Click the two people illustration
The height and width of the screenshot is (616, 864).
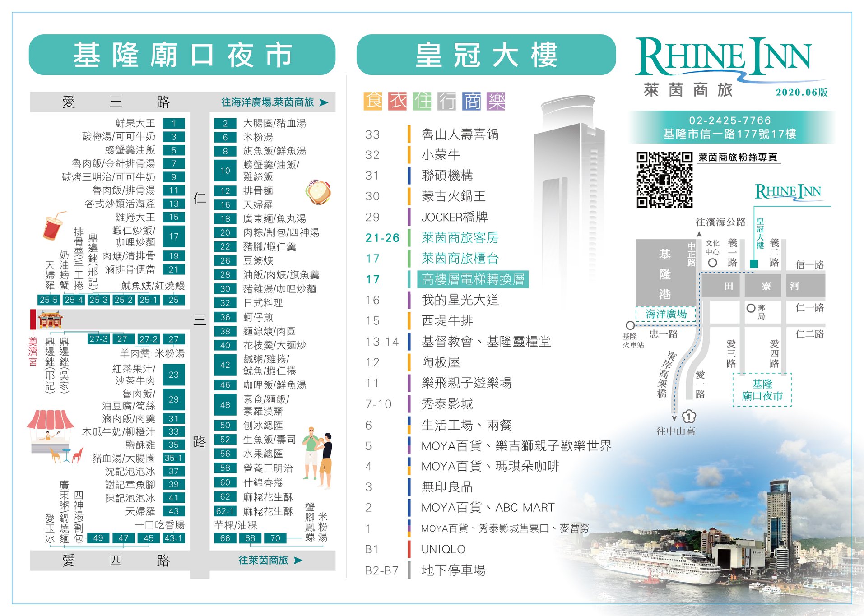[318, 457]
